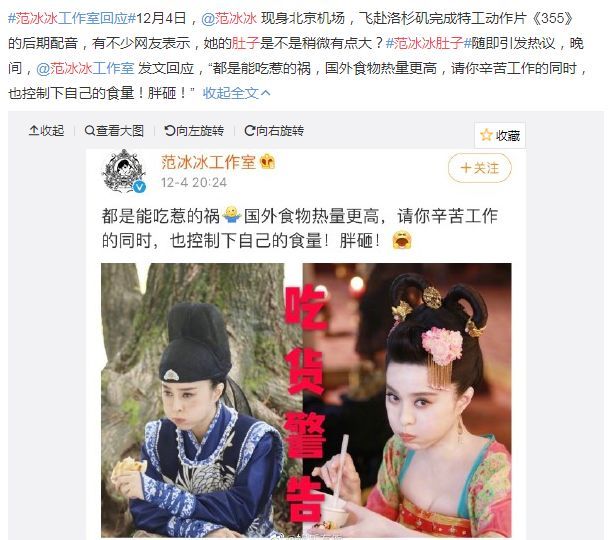Visit the @范冰冰工作室 mention in post text
This screenshot has width=608, height=540.
85,68
